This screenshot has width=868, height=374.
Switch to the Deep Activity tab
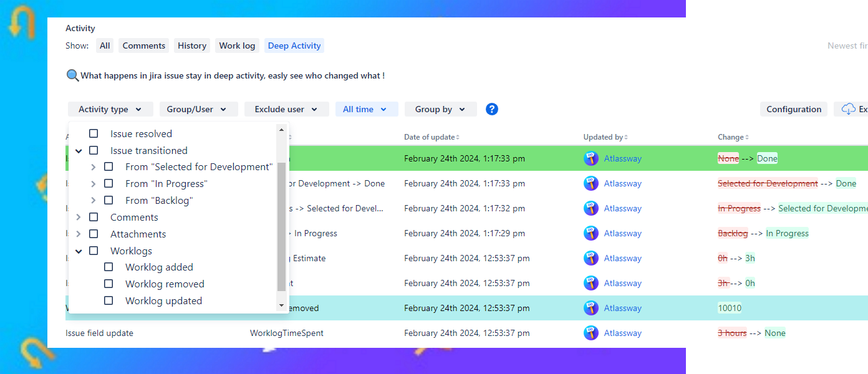pyautogui.click(x=294, y=46)
